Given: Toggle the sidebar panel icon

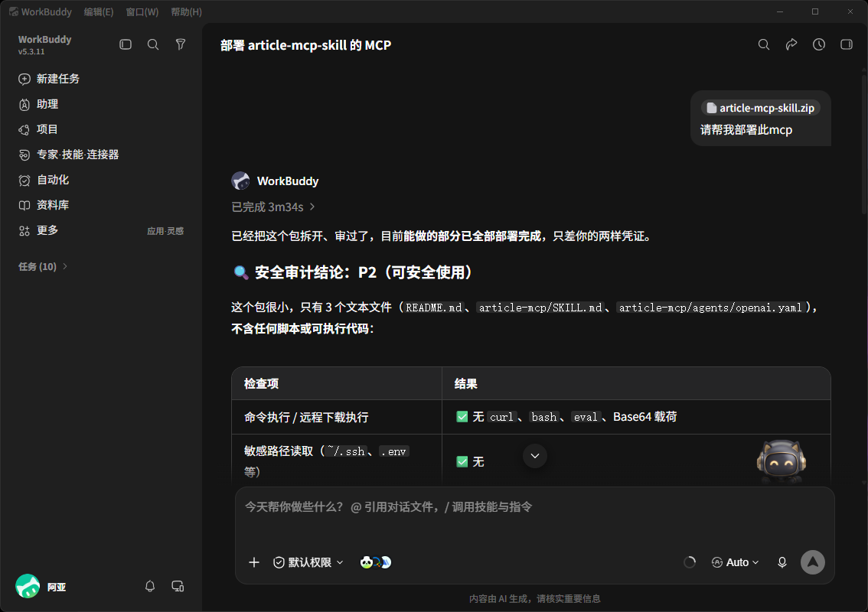Looking at the screenshot, I should pyautogui.click(x=126, y=44).
